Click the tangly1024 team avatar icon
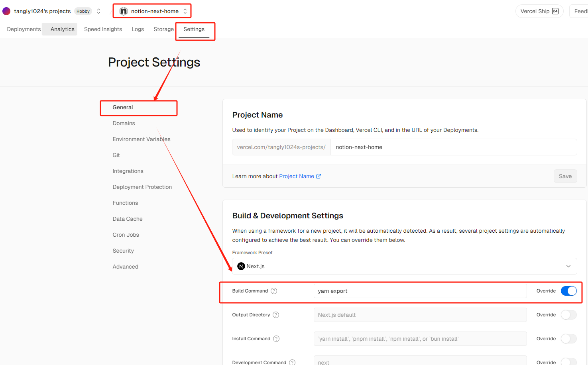Image resolution: width=588 pixels, height=365 pixels. pos(6,11)
